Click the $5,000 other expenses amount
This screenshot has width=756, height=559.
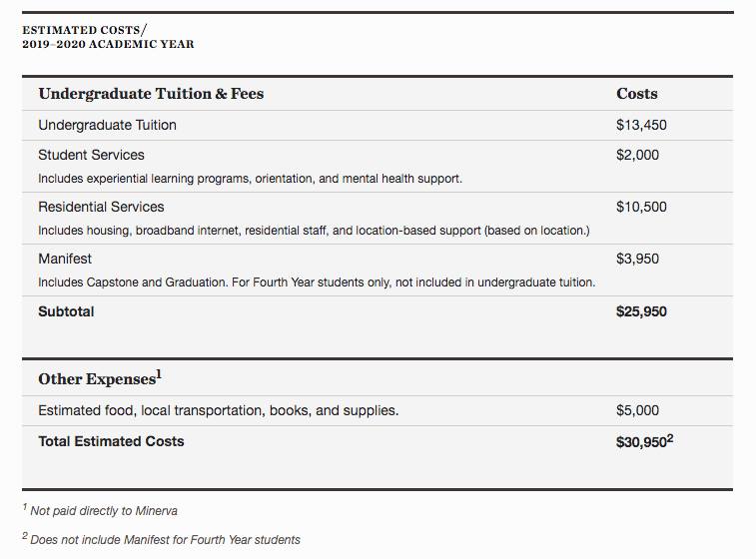[x=637, y=410]
